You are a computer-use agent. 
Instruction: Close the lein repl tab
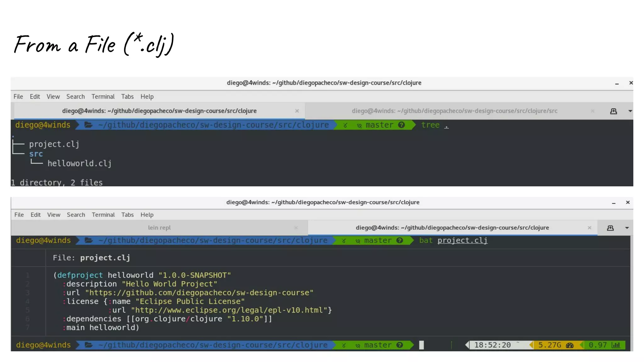pos(296,228)
